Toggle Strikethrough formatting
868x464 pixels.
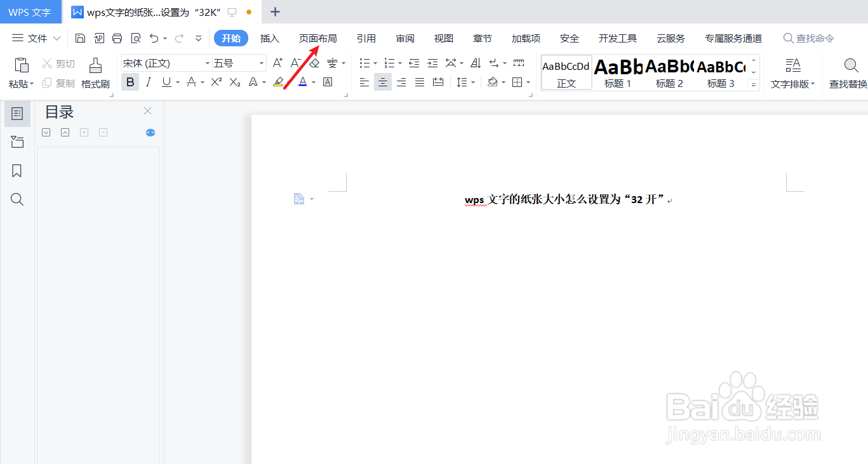[191, 82]
